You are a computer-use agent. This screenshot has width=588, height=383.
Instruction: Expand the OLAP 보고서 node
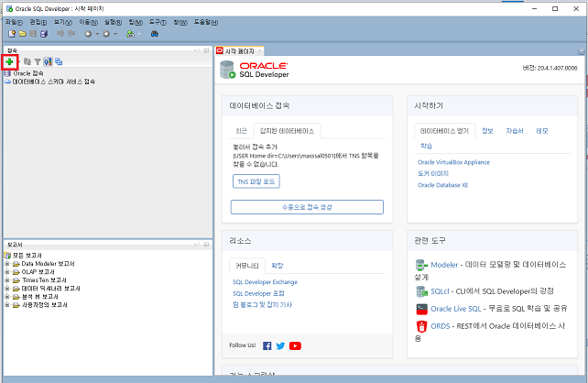pos(6,272)
